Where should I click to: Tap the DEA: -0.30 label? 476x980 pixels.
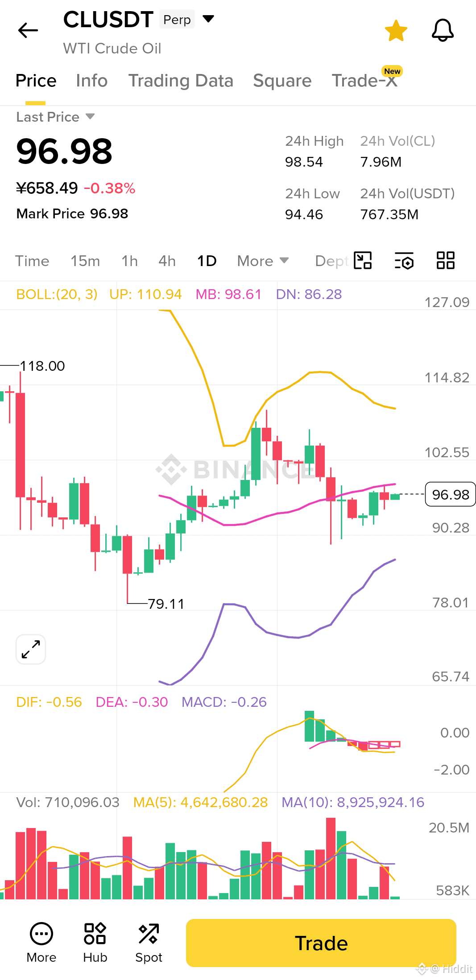pos(132,702)
